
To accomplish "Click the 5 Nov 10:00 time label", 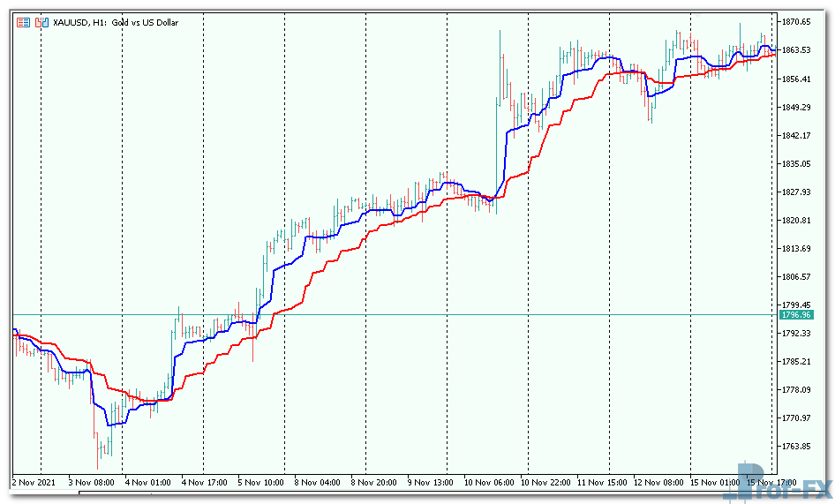I will point(260,482).
